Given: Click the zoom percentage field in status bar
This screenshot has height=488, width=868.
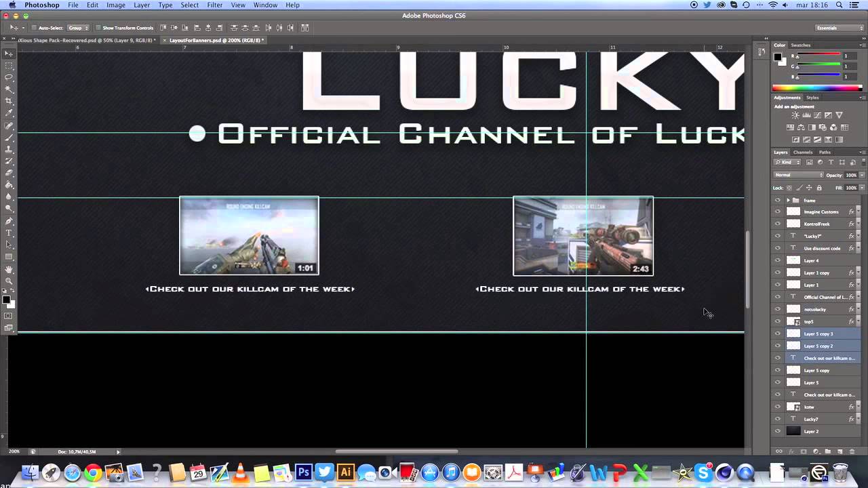Looking at the screenshot, I should (x=14, y=451).
